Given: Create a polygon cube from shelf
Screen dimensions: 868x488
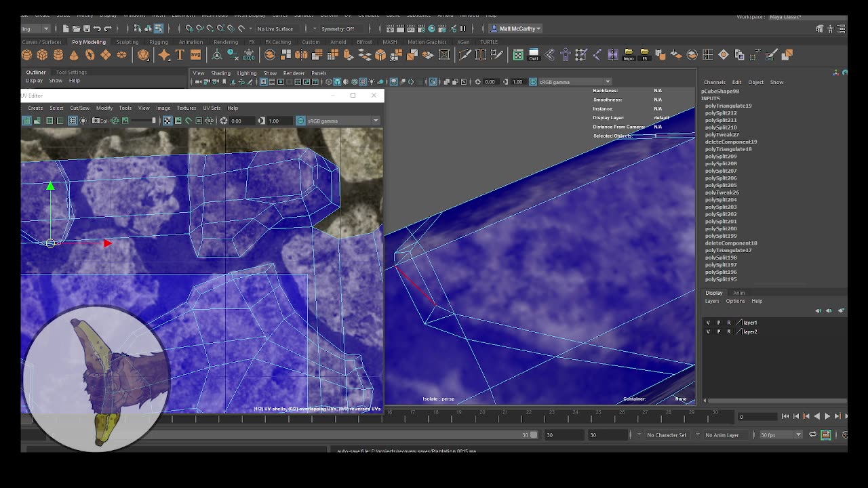Looking at the screenshot, I should (x=42, y=55).
